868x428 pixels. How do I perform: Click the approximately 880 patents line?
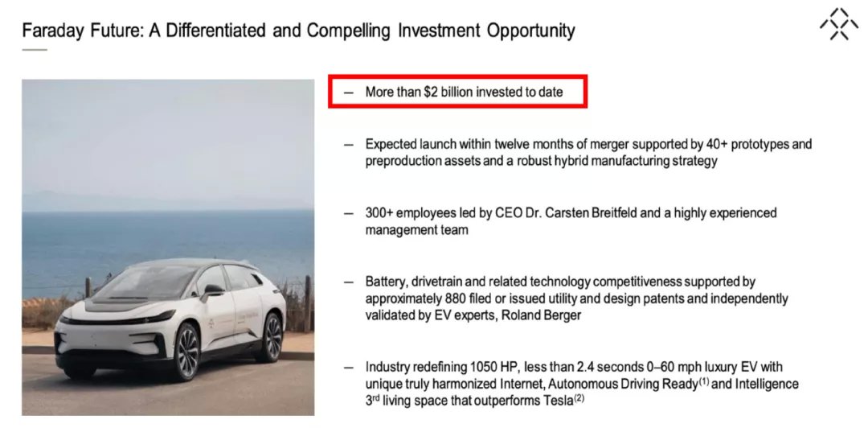(x=576, y=298)
